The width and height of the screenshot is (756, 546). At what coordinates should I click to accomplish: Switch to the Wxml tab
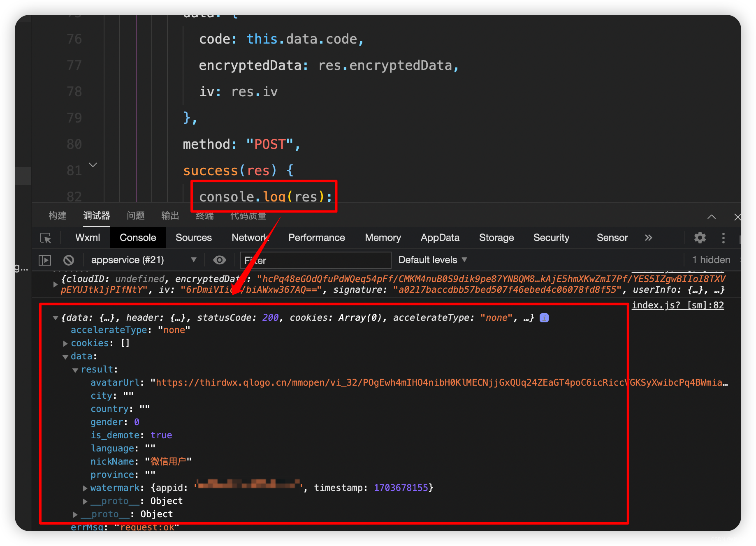(88, 238)
